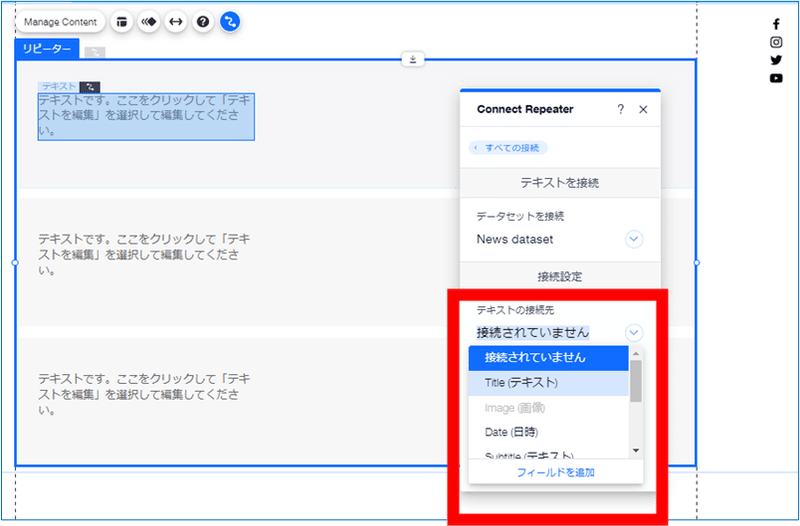Choose the partly visible Subtitle (テキスト) option
Screen dimensions: 800x526
click(548, 454)
